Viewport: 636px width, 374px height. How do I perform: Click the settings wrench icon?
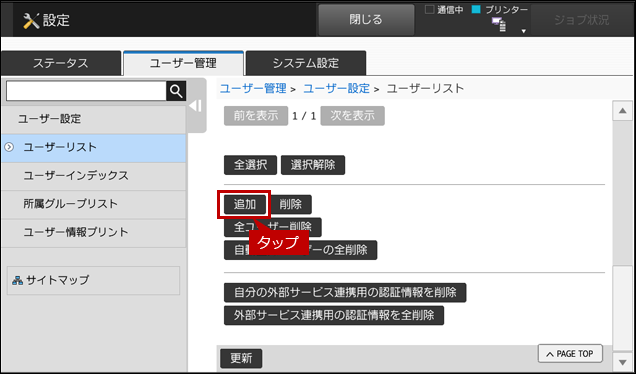(x=31, y=20)
